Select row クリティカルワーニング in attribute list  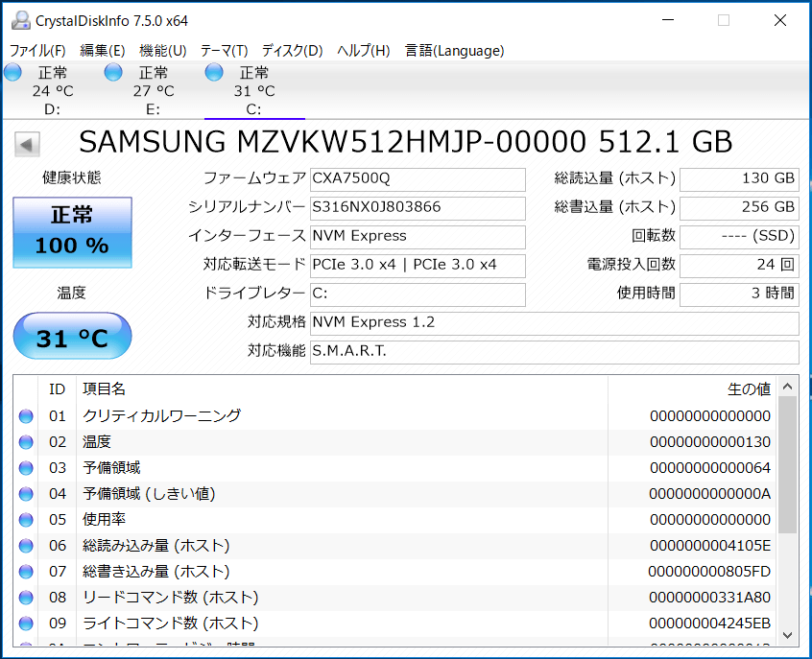point(394,416)
